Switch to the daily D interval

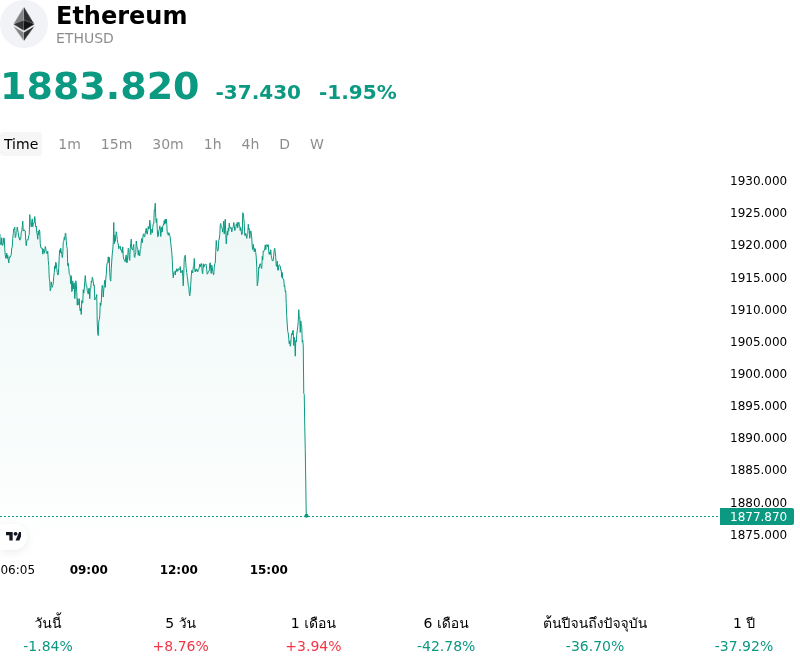click(x=284, y=144)
